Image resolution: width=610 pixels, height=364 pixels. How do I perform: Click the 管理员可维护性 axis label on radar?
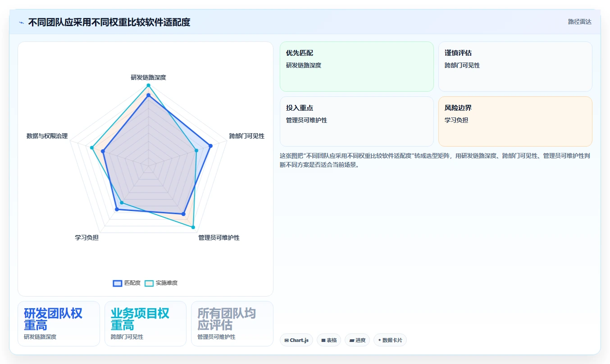(219, 238)
